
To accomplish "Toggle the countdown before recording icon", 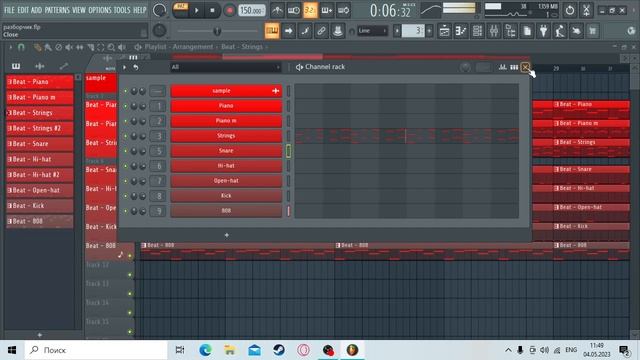I will (x=310, y=10).
